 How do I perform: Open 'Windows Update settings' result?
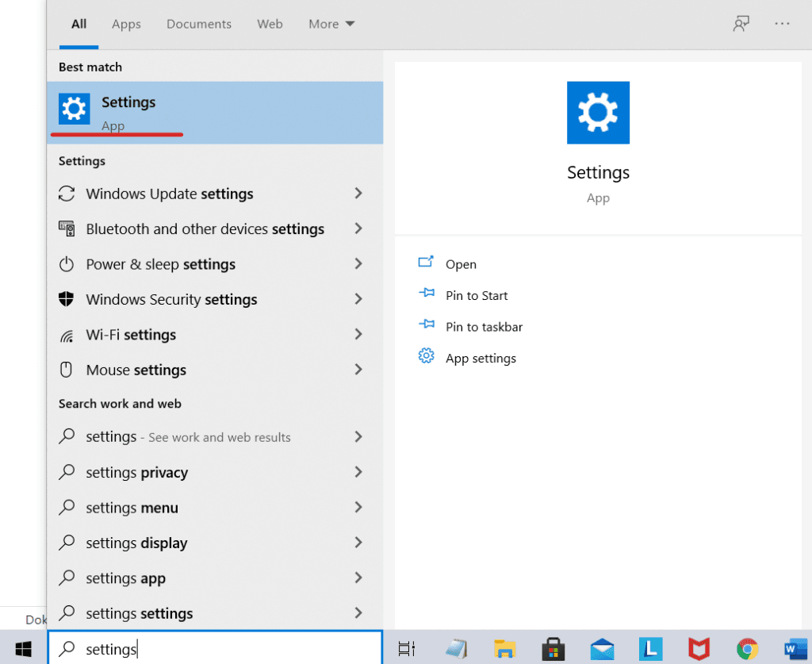215,194
